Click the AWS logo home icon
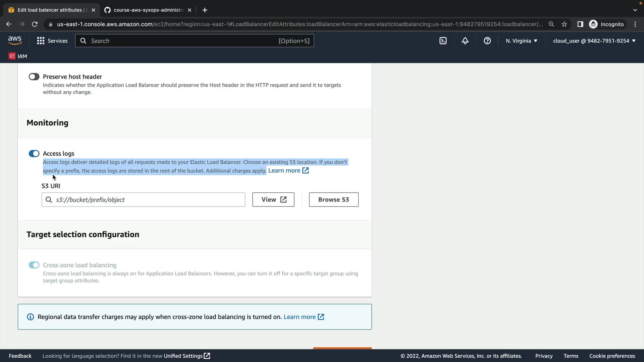Viewport: 644px width, 362px height. click(x=15, y=41)
